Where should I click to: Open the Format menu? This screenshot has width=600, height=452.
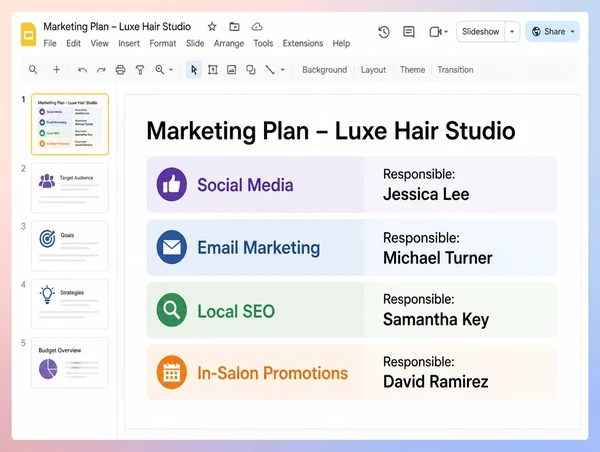click(163, 43)
